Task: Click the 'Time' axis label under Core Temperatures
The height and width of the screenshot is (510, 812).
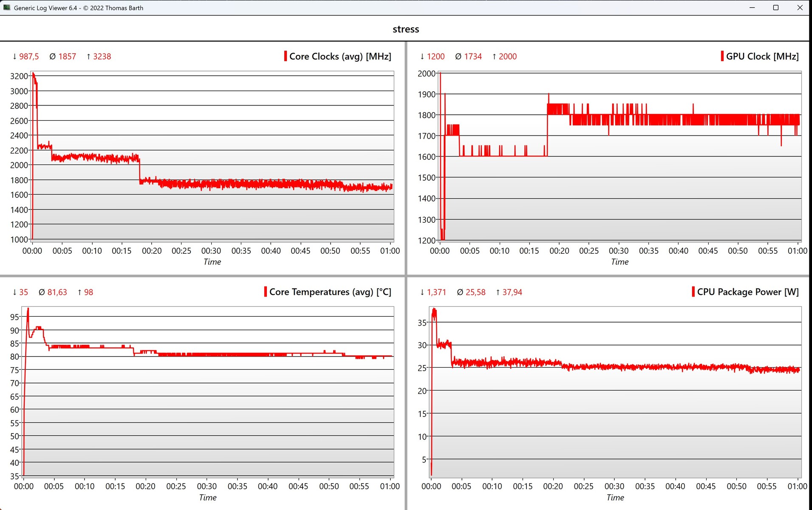Action: (208, 497)
